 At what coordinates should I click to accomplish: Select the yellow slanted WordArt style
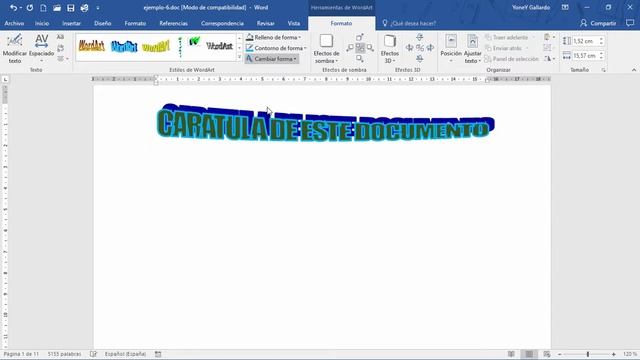(156, 47)
